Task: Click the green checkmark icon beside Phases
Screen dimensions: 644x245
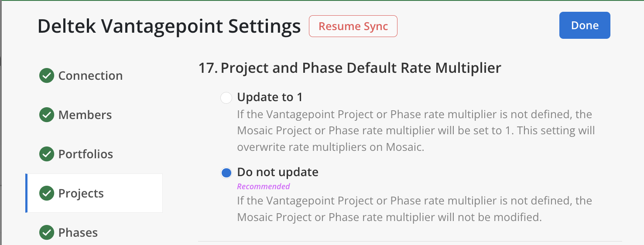Action: pyautogui.click(x=47, y=233)
